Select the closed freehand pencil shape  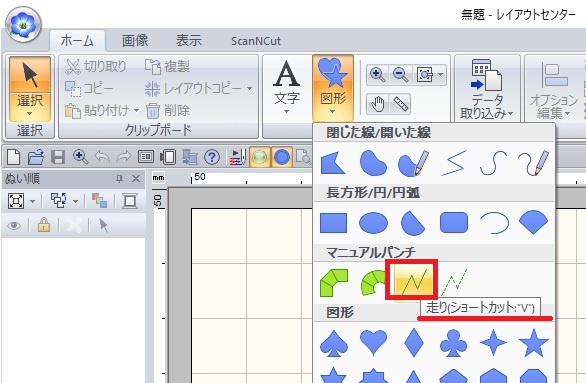pos(413,163)
